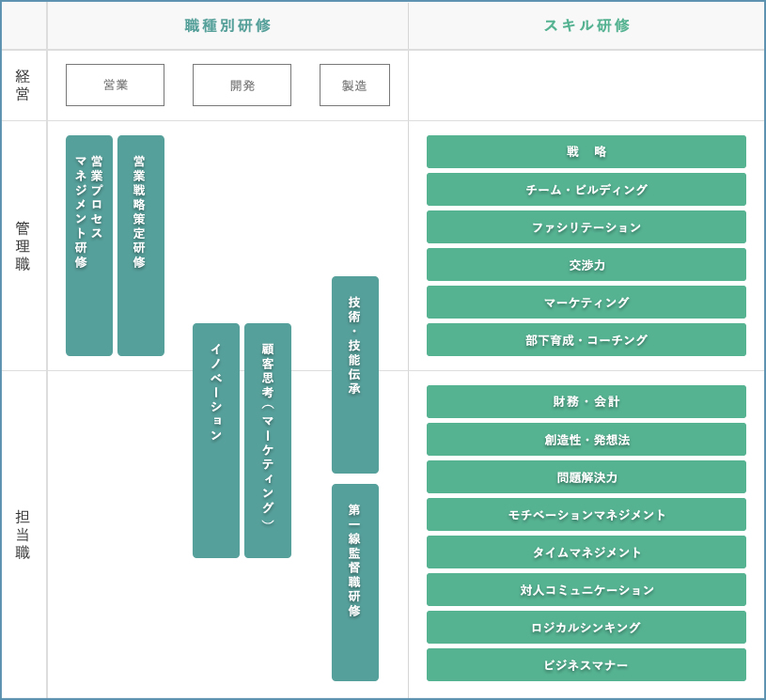Viewport: 766px width, 700px height.
Task: Select the タイムマネジメント skill bar
Action: tap(586, 552)
